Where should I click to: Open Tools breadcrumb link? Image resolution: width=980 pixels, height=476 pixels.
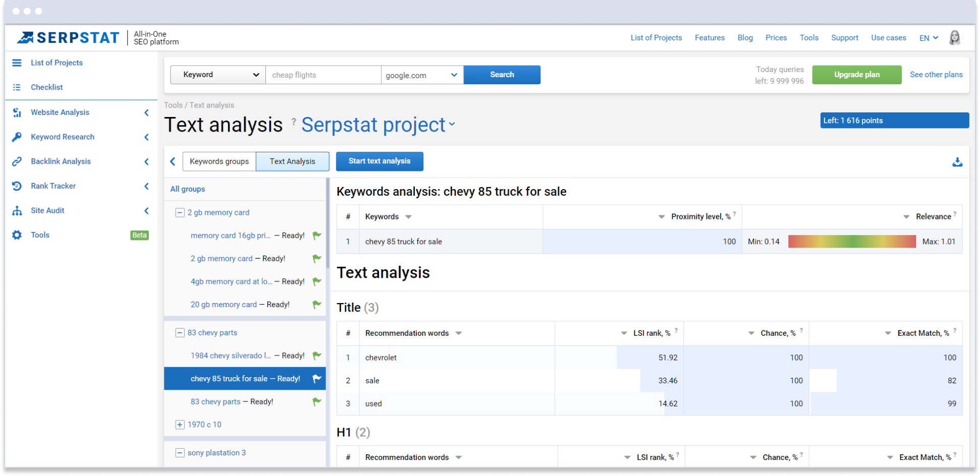(173, 105)
